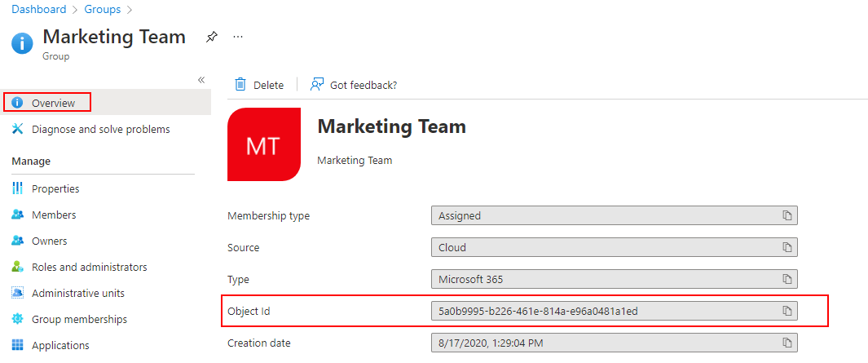Go to the Dashboard breadcrumb
Screen dimensions: 868x363
pyautogui.click(x=38, y=10)
